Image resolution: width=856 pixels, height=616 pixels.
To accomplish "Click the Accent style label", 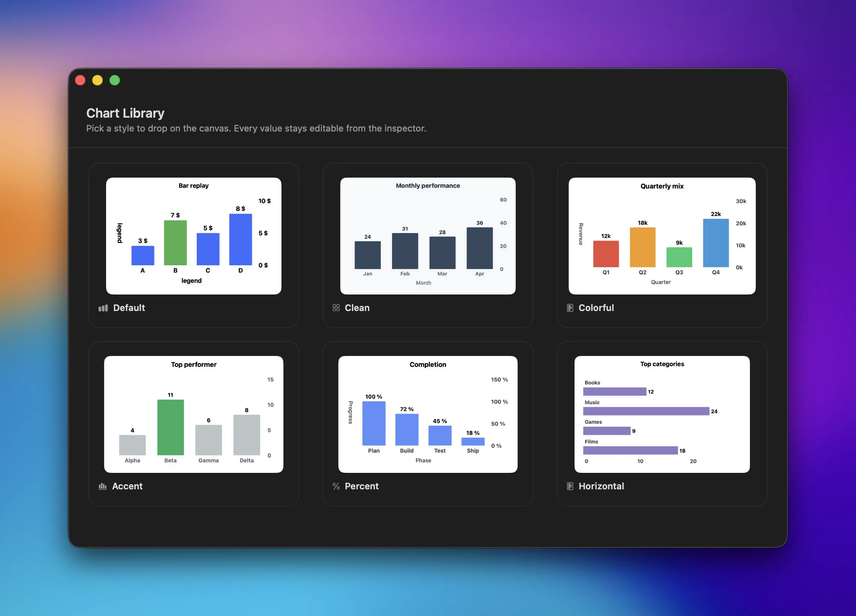I will pyautogui.click(x=127, y=486).
